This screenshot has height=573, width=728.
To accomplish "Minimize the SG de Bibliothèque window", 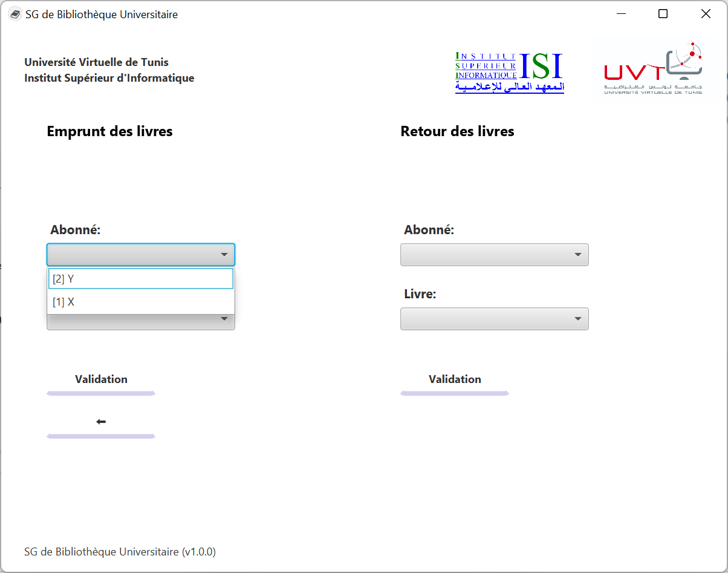I will tap(620, 14).
